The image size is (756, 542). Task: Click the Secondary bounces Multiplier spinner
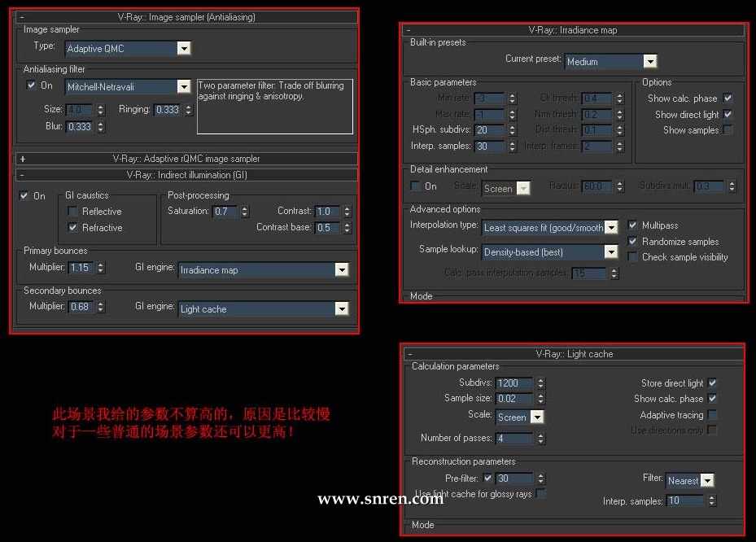(100, 307)
